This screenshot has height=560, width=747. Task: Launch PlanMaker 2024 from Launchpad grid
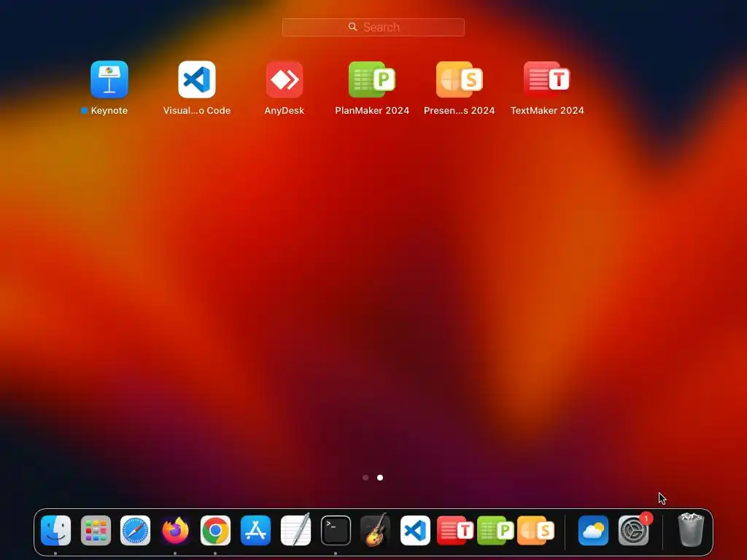tap(372, 79)
